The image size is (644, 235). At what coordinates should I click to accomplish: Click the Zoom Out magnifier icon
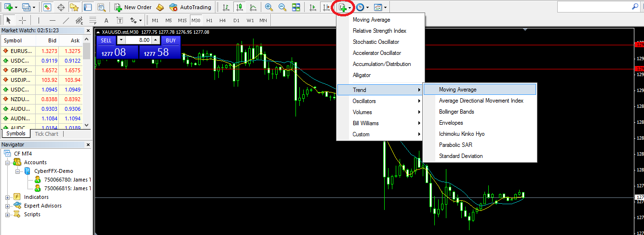282,7
